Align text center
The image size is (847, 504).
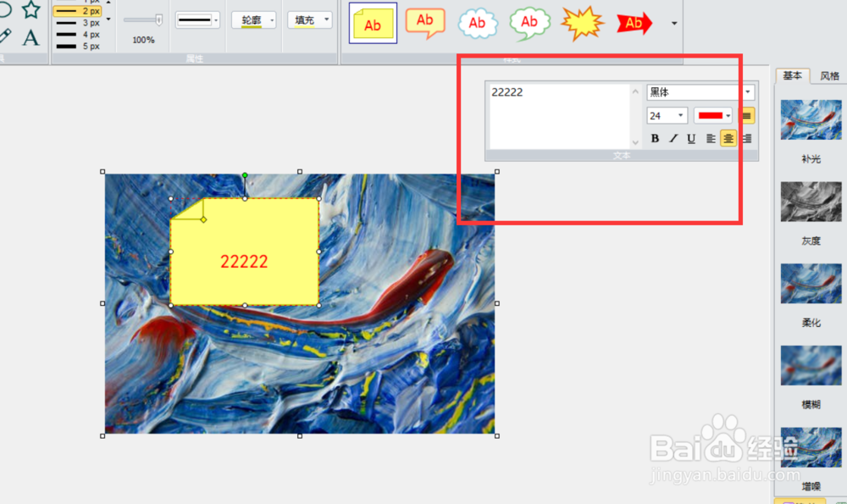pos(728,139)
